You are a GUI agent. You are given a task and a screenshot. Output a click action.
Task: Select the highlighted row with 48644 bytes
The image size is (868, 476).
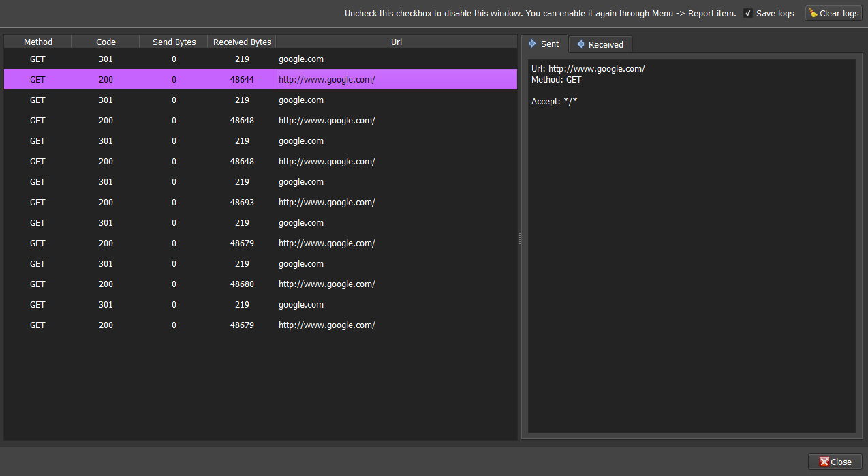click(242, 80)
